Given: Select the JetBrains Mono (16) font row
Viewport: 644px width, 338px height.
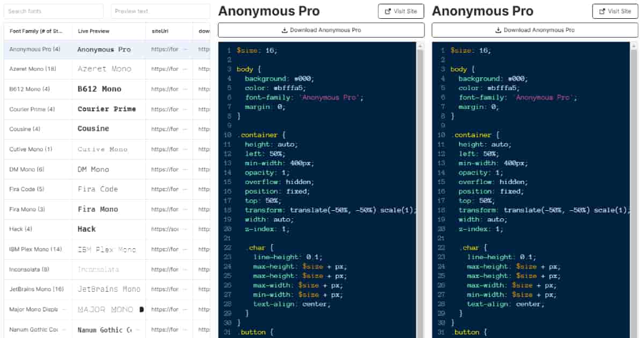Looking at the screenshot, I should 107,289.
